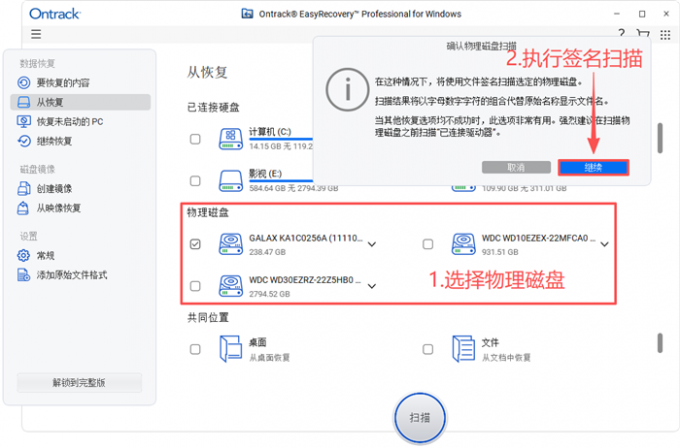Click the 2794.52 GB size text

pyautogui.click(x=269, y=294)
